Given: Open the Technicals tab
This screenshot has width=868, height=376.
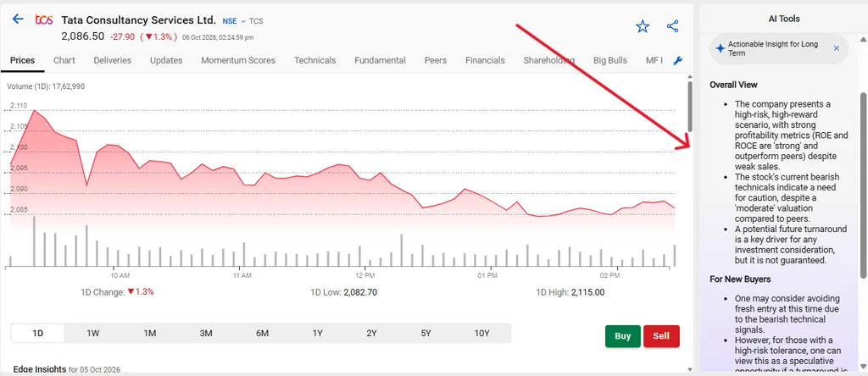Looking at the screenshot, I should click(x=315, y=60).
